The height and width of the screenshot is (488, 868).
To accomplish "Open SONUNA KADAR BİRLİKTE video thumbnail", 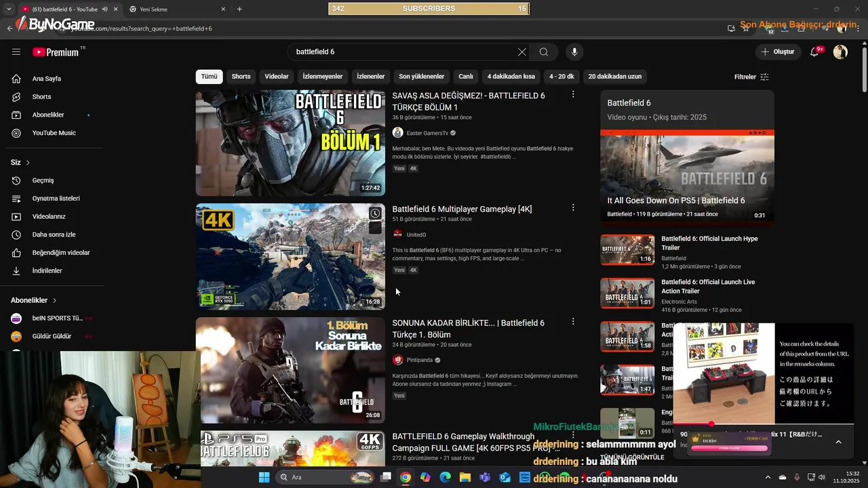I will [290, 370].
